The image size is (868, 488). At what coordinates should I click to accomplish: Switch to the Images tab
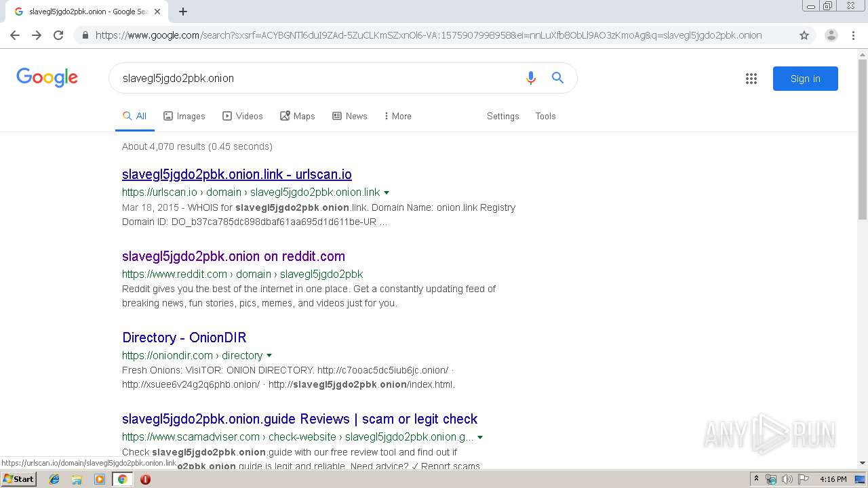184,116
